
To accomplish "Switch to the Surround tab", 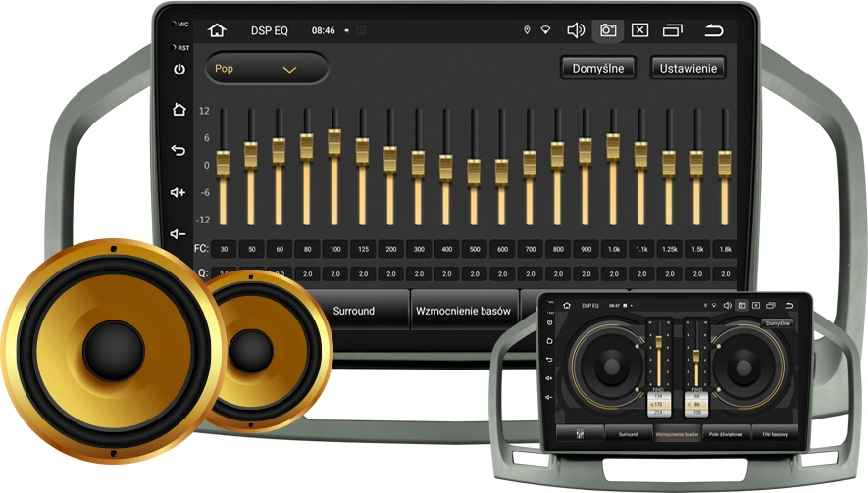I will pos(354,311).
